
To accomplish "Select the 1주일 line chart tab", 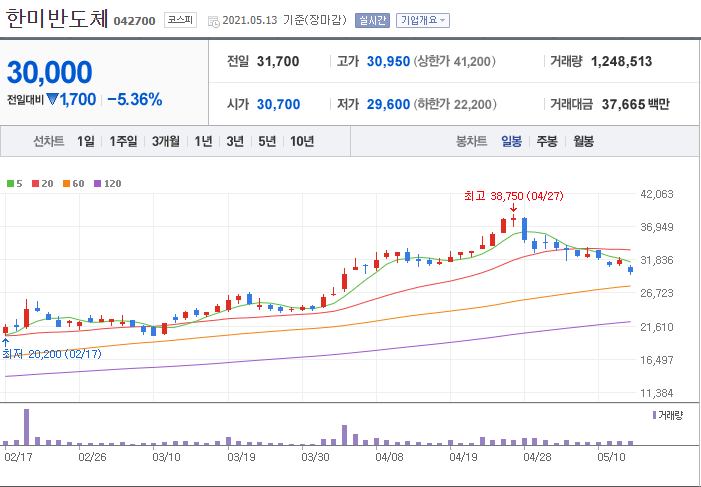I will 123,142.
